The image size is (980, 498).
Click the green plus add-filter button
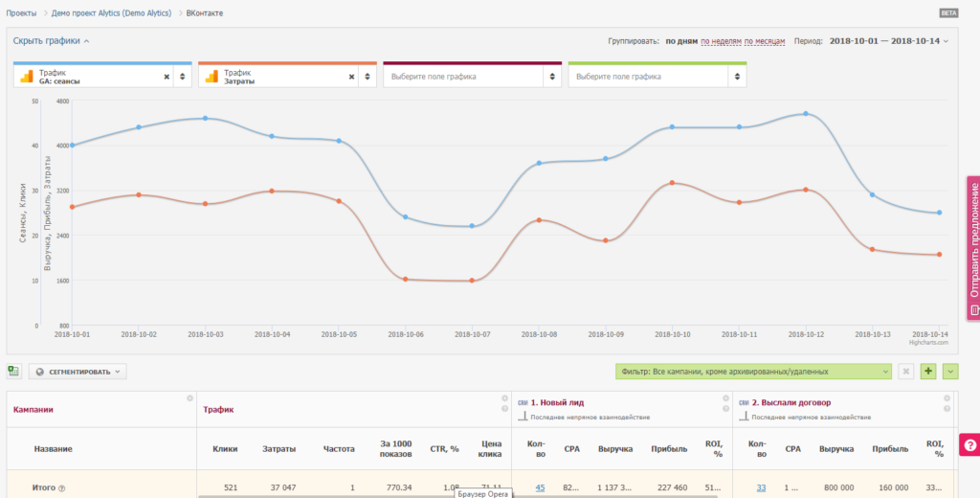tap(927, 371)
